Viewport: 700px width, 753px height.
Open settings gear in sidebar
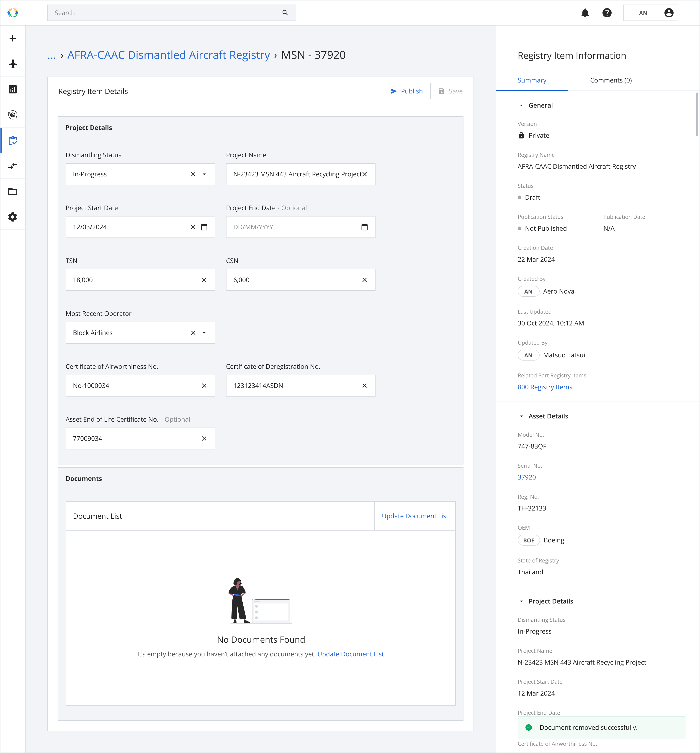pyautogui.click(x=13, y=217)
